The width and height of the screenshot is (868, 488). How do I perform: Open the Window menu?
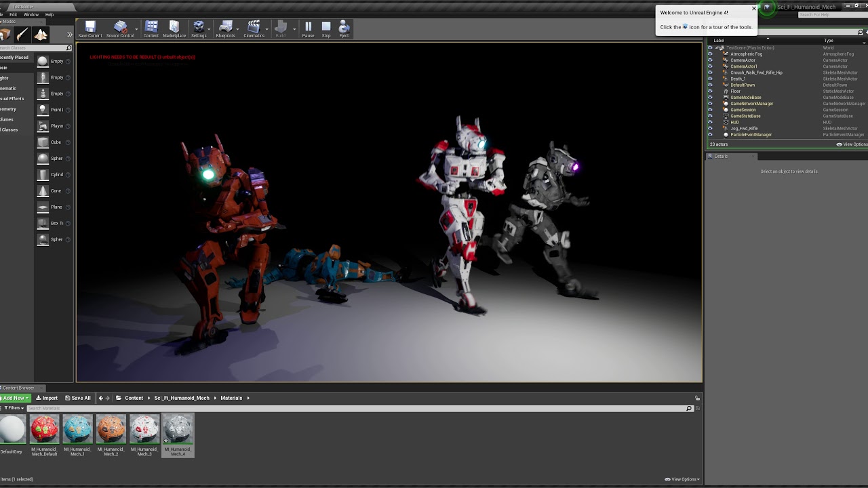[31, 14]
